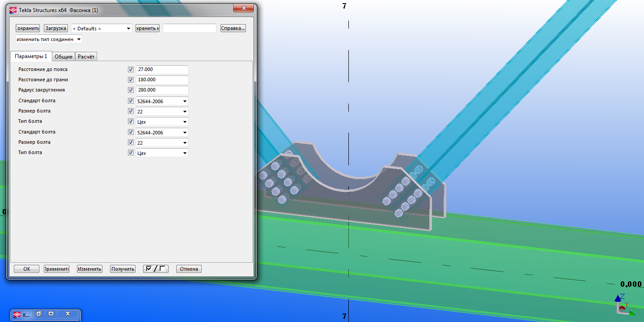Switch to the Общие tab
This screenshot has width=644, height=322.
click(x=64, y=57)
